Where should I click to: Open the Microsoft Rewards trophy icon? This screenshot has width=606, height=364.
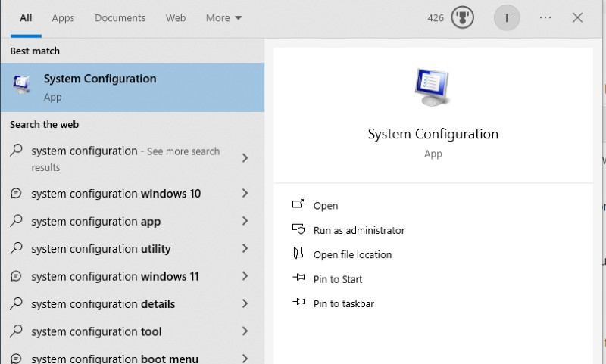tap(462, 17)
